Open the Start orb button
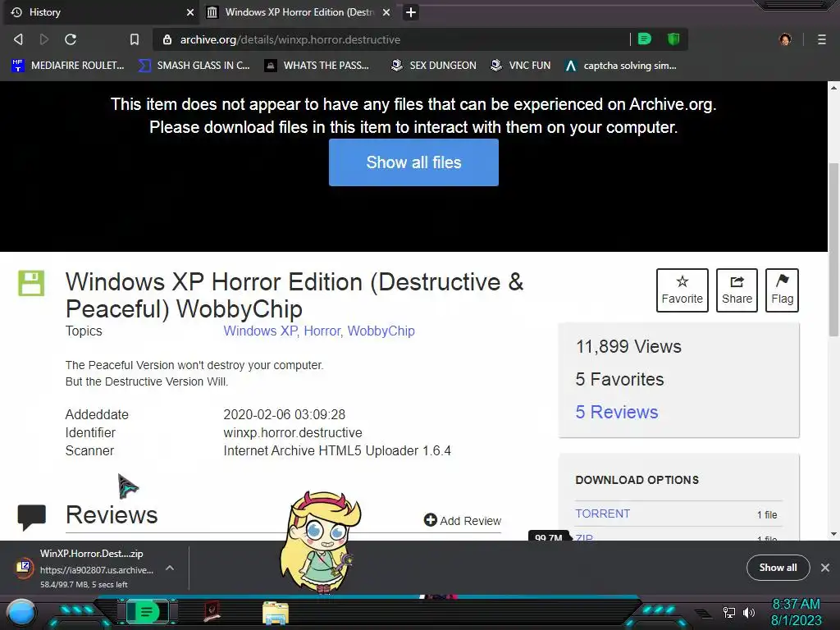The image size is (840, 630). [21, 614]
